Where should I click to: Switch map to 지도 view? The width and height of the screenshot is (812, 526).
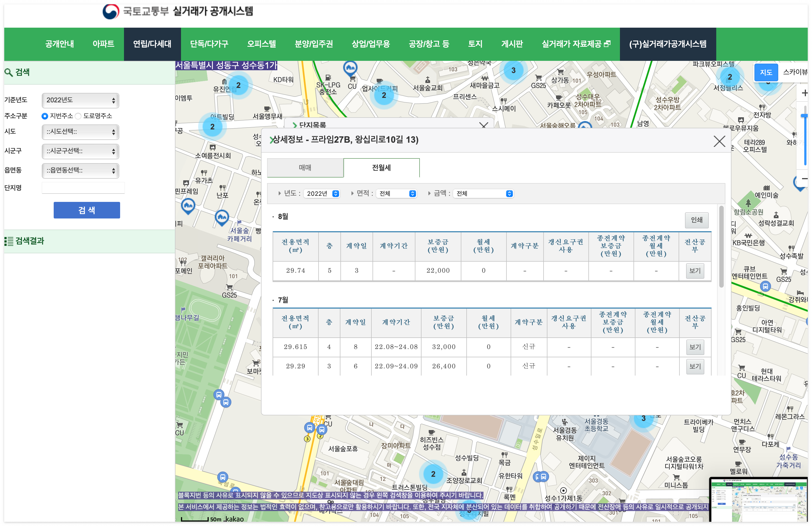766,72
